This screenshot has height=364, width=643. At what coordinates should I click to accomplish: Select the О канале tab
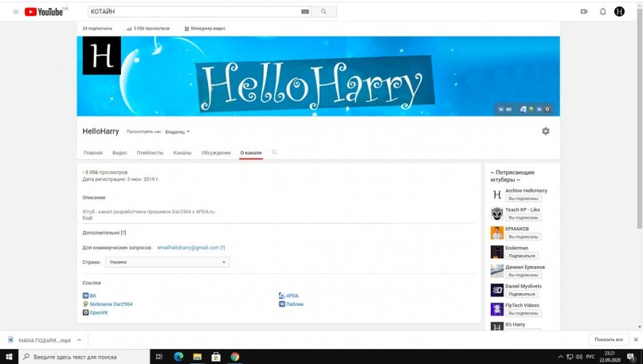[x=251, y=153]
